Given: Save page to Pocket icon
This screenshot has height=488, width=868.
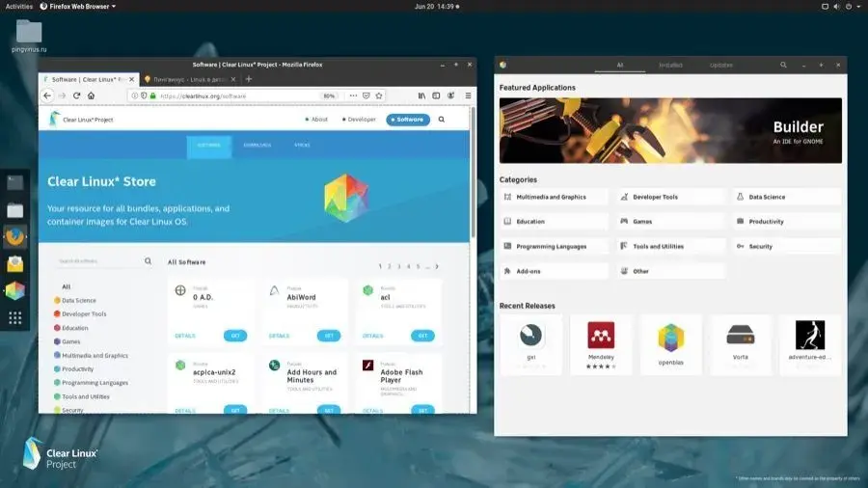Looking at the screenshot, I should tap(366, 95).
